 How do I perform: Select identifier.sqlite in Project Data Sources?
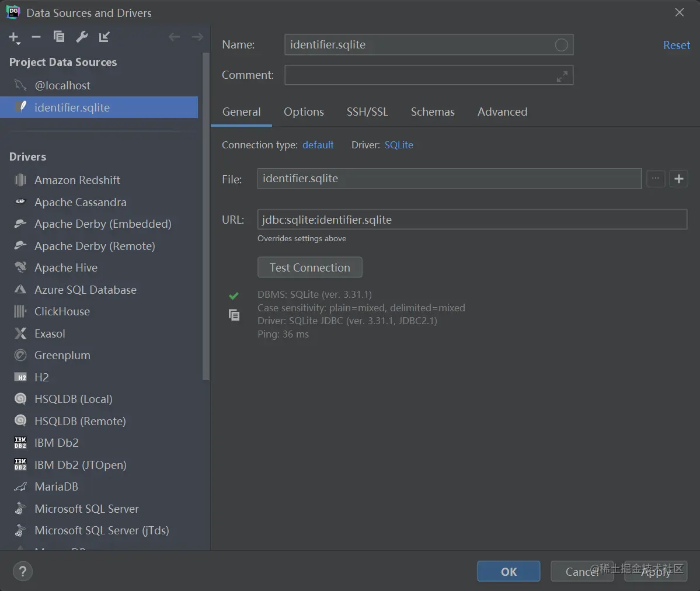(x=99, y=107)
